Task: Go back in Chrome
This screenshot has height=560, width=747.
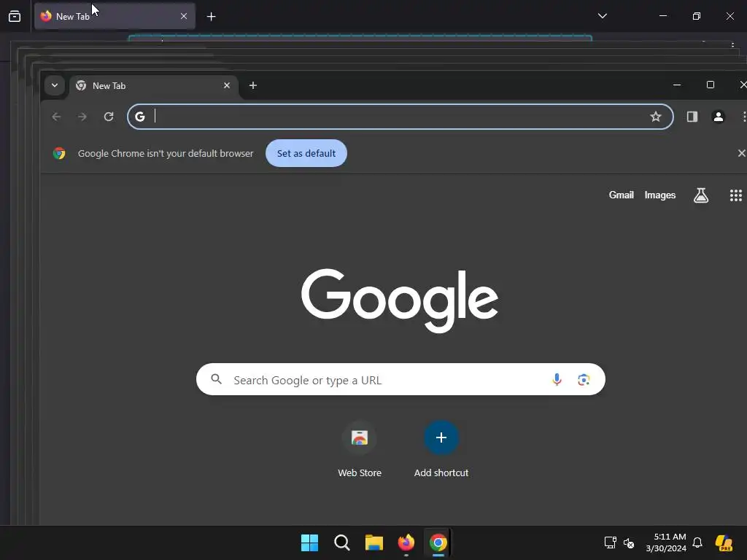Action: click(56, 117)
